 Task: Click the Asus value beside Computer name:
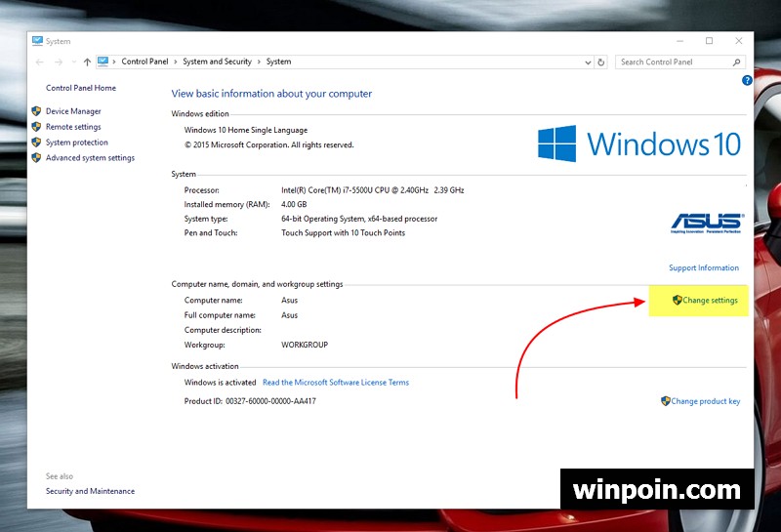pyautogui.click(x=289, y=300)
